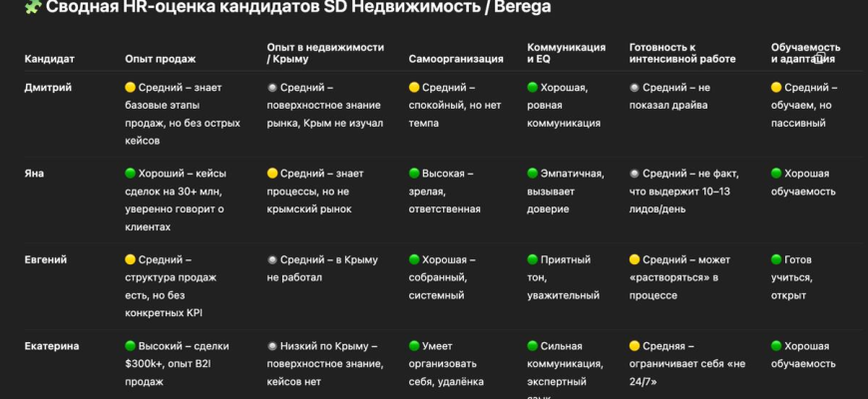Select the Опыт продаж column header

(161, 59)
